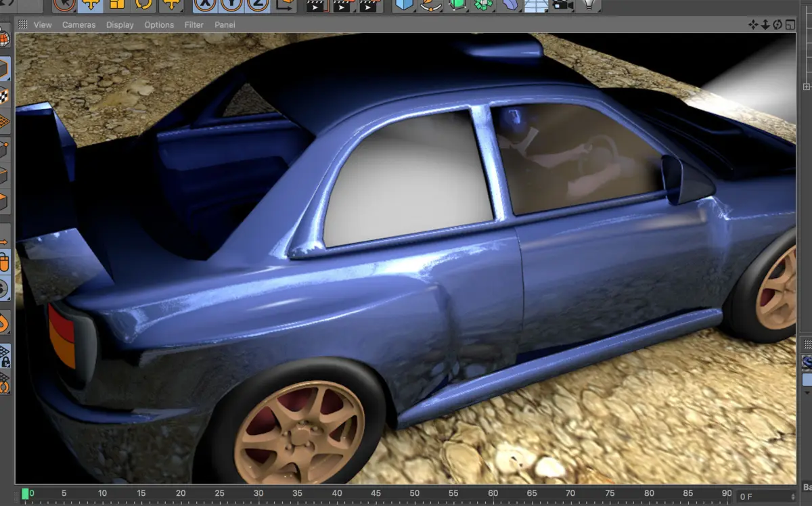This screenshot has width=812, height=506.
Task: Enable Workplane grid mode icon
Action: [4, 121]
